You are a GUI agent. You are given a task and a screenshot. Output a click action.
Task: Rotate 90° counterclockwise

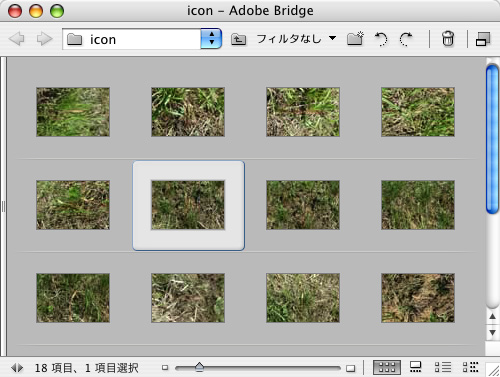(381, 39)
